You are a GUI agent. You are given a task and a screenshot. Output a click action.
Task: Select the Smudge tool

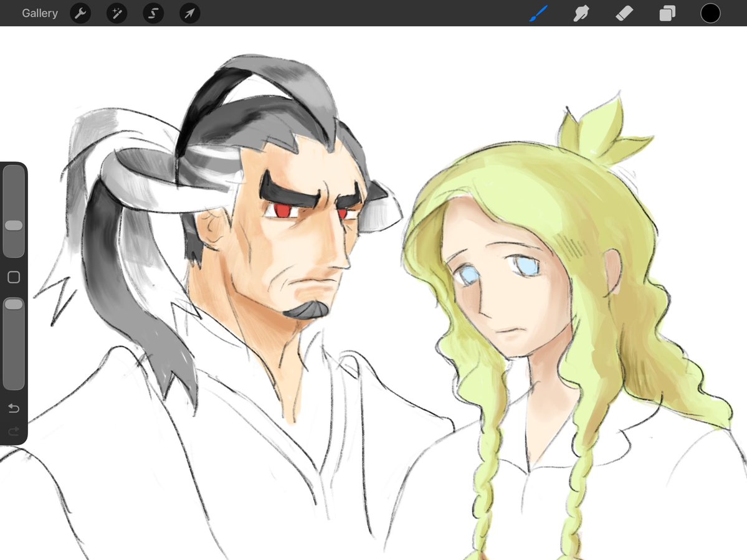pyautogui.click(x=581, y=13)
